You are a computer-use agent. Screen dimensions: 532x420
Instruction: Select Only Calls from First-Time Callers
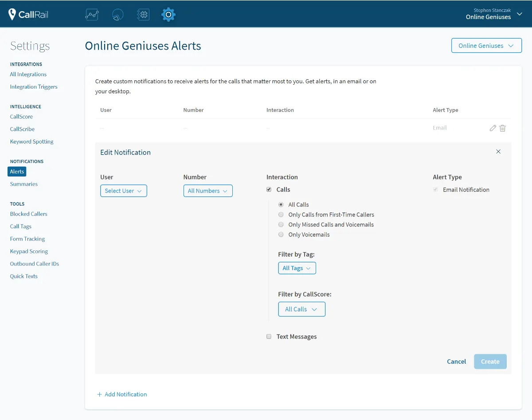tap(281, 214)
